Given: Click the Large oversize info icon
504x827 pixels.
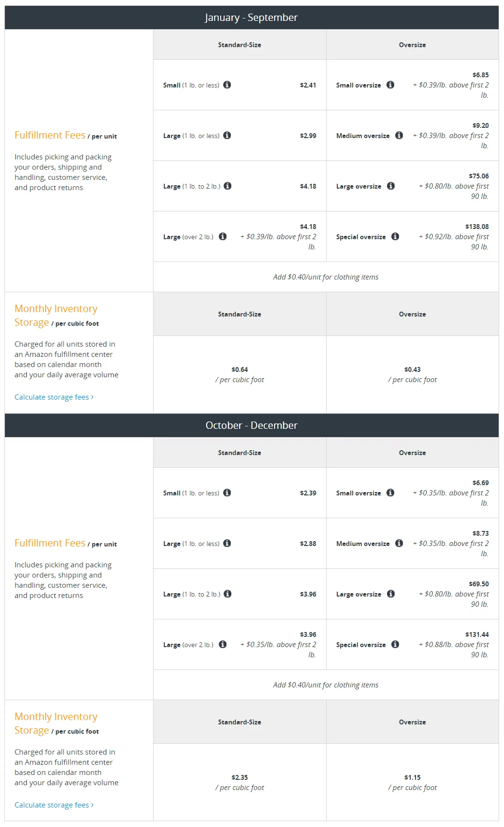Looking at the screenshot, I should click(390, 186).
